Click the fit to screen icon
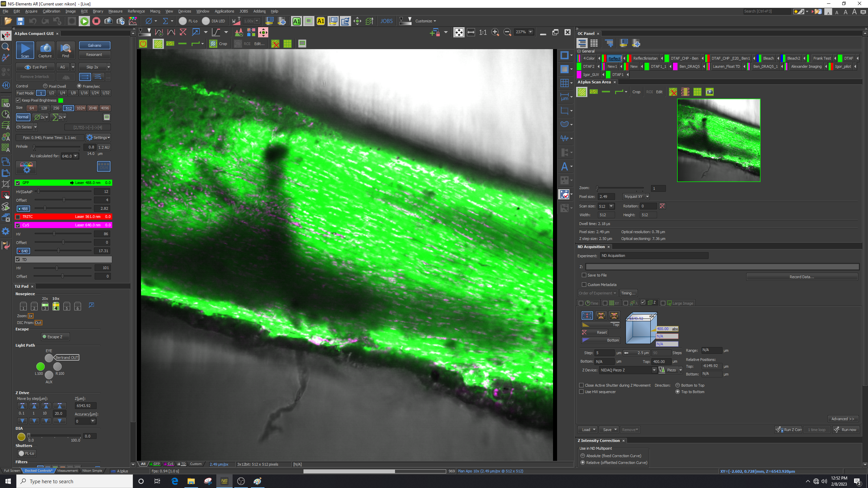 (458, 32)
